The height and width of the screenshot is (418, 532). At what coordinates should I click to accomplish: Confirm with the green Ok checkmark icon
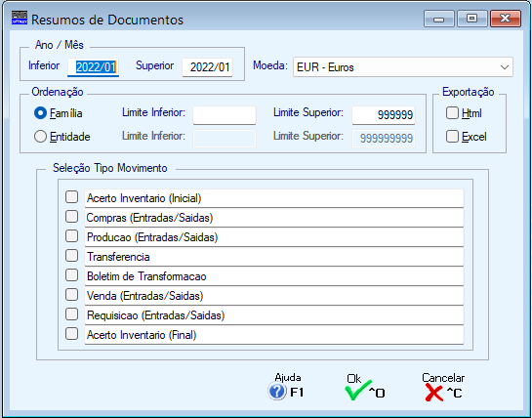click(x=358, y=391)
